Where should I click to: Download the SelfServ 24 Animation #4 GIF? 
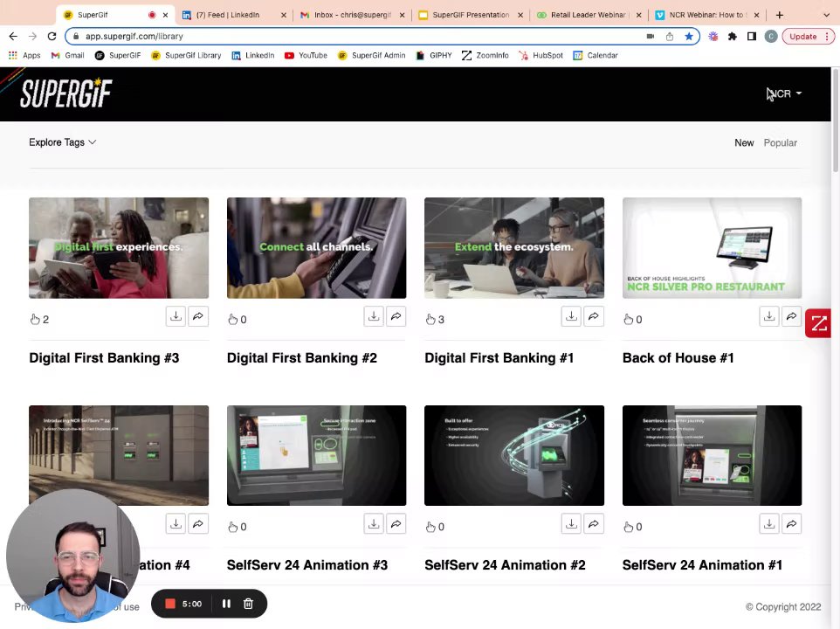[x=176, y=524]
